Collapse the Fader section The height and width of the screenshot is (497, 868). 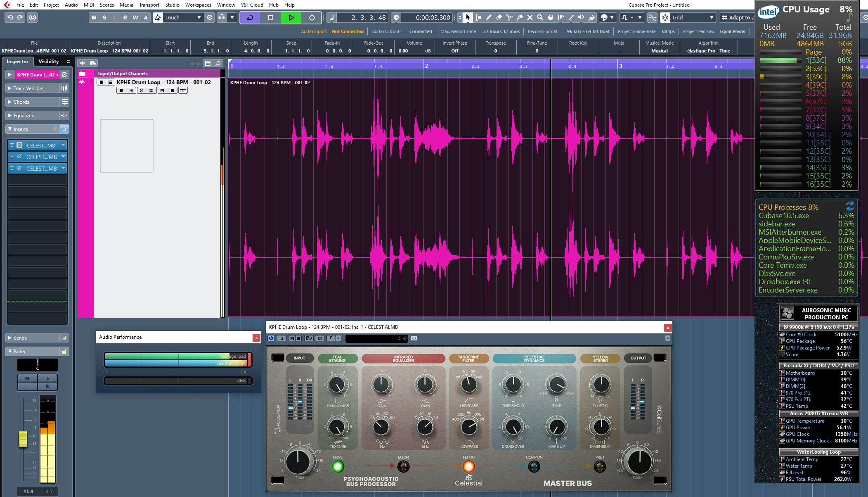coord(10,352)
